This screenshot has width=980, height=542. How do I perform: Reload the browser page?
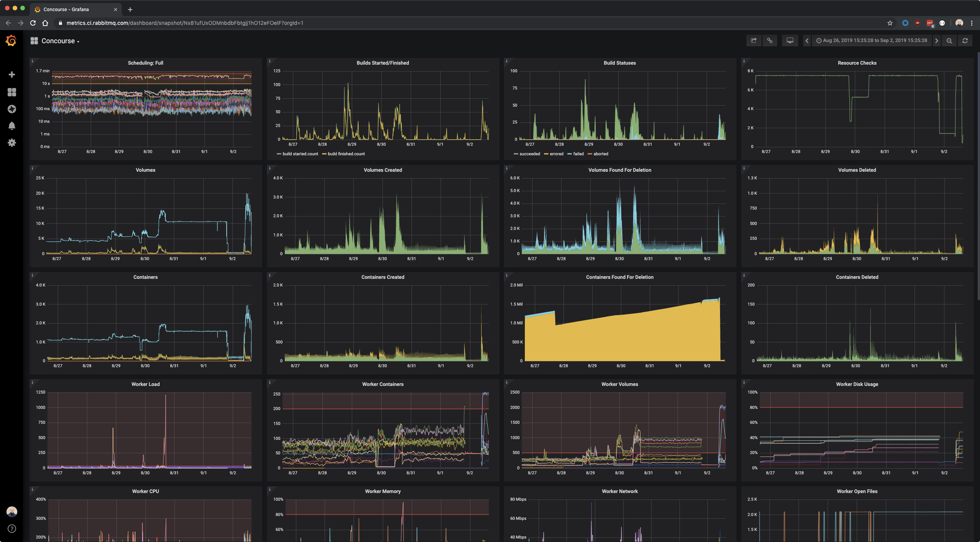(x=33, y=23)
